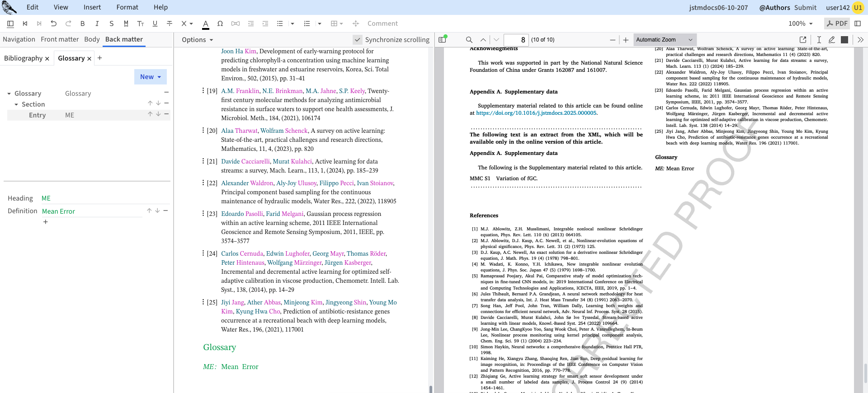Image resolution: width=868 pixels, height=393 pixels.
Task: Click the Submit button
Action: tap(805, 7)
